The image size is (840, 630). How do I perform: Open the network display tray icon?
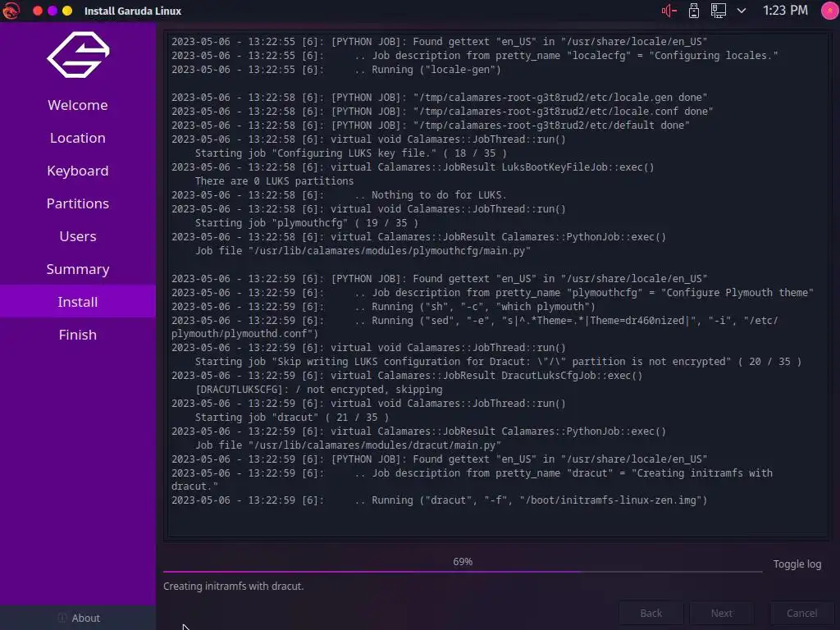click(x=719, y=10)
